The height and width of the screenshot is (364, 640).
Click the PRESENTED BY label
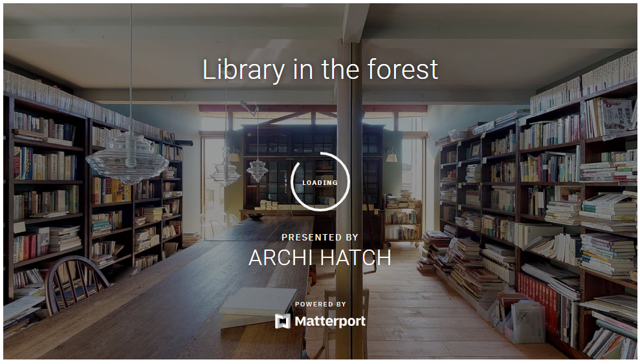coord(320,237)
